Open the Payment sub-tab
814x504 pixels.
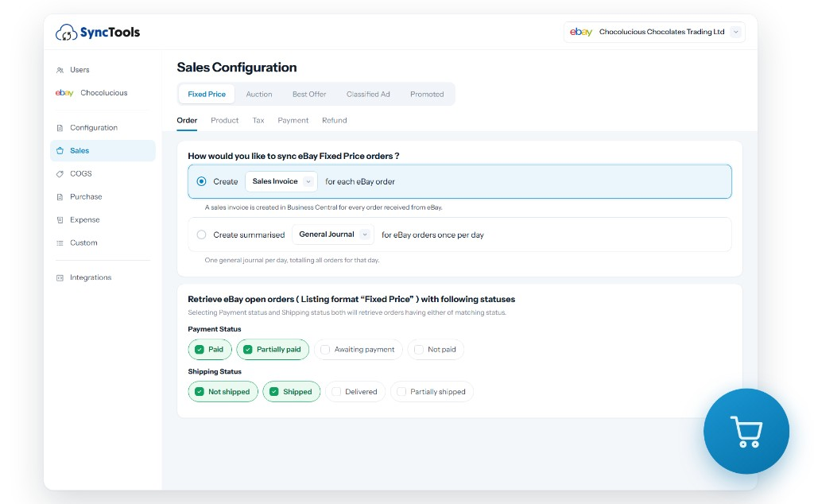click(x=293, y=120)
